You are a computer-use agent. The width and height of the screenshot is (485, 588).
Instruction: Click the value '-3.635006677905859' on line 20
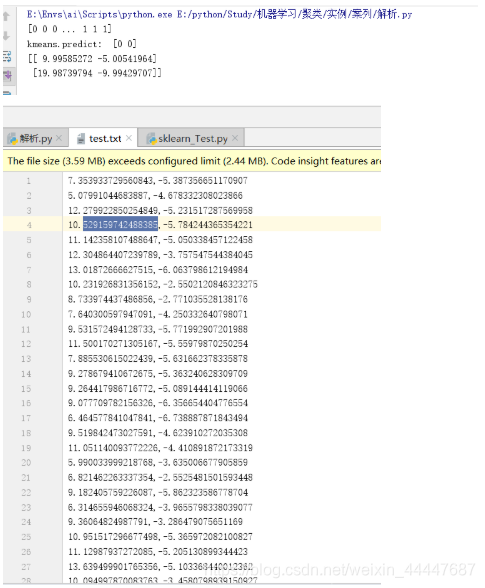click(x=203, y=462)
